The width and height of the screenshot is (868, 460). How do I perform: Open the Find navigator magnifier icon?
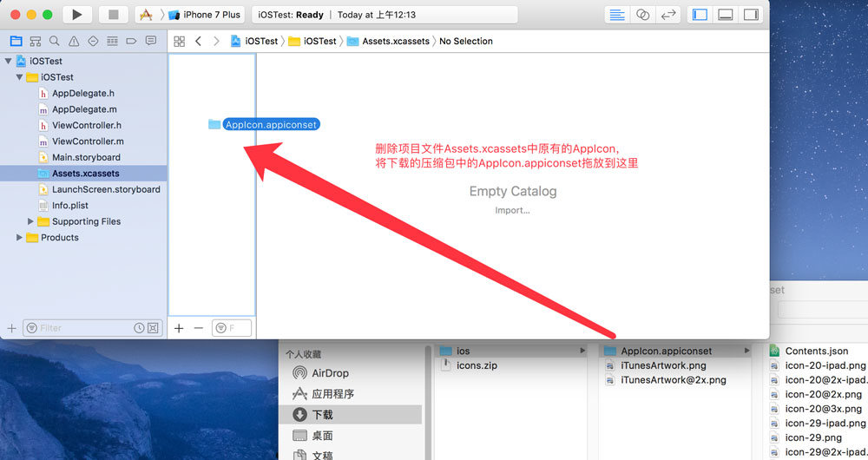pos(55,41)
